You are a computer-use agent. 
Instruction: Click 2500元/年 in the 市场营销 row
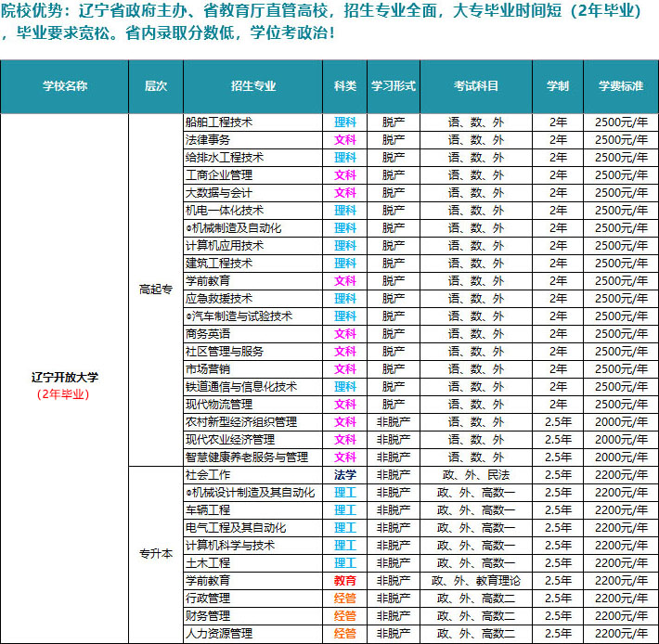coord(621,369)
